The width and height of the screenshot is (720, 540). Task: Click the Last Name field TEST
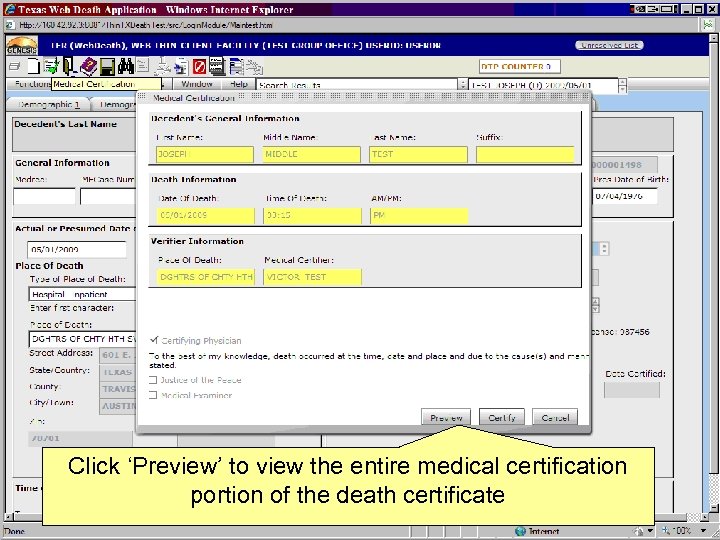click(418, 154)
